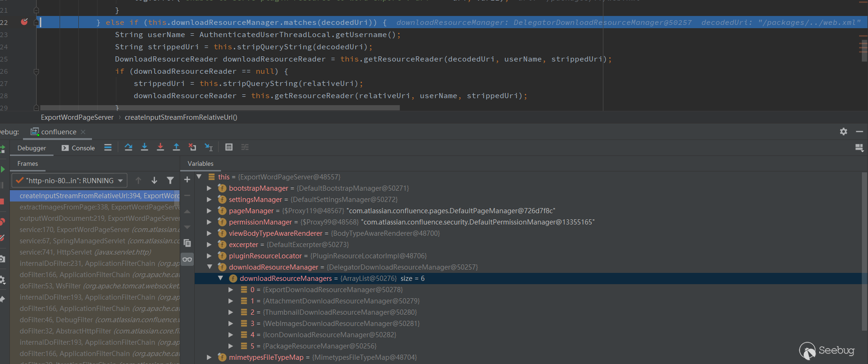The image size is (868, 364).
Task: Click ExportWordPageServer in the breadcrumb
Action: coord(77,117)
